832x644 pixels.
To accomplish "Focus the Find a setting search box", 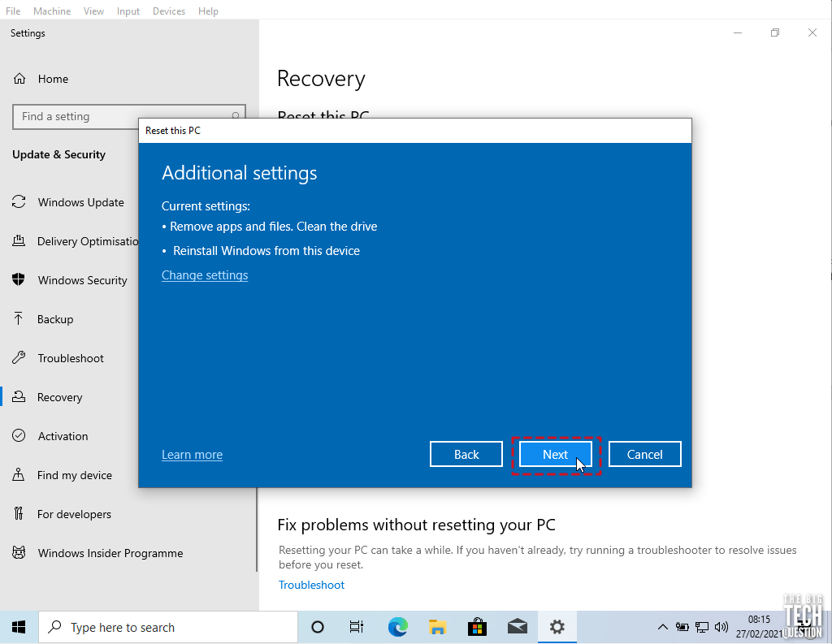I will [129, 117].
